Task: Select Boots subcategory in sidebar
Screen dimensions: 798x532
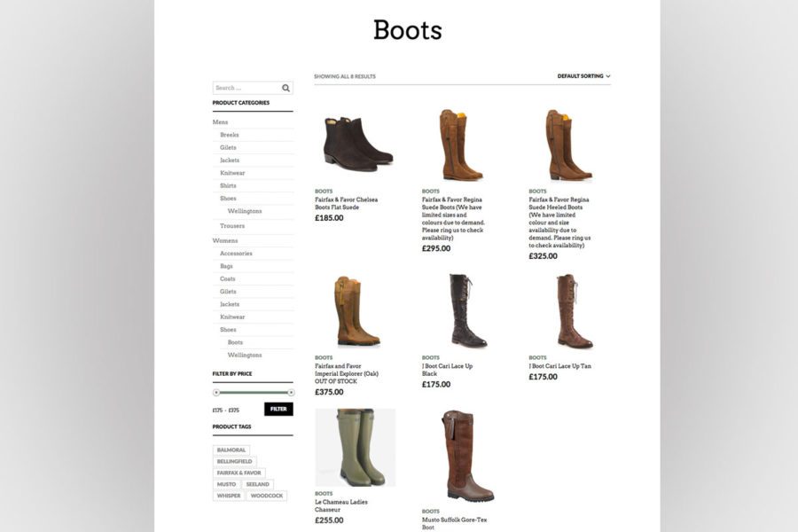Action: click(x=235, y=342)
